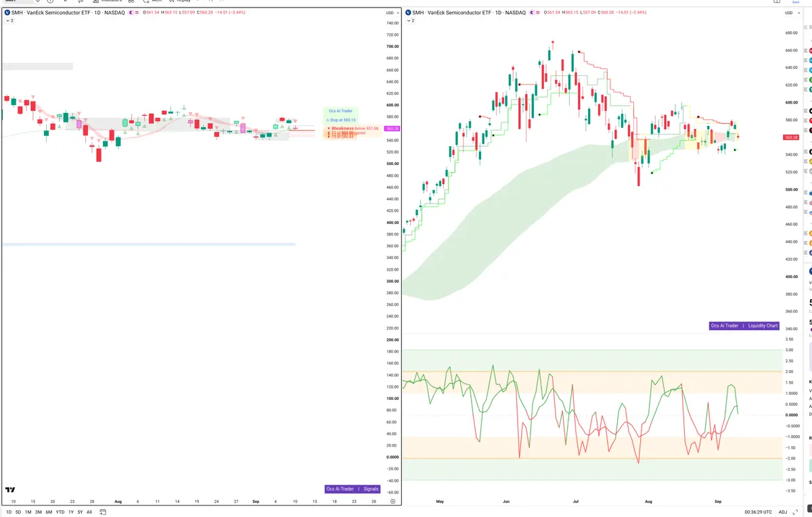Select the 5D time range
This screenshot has height=517, width=812.
coord(18,512)
